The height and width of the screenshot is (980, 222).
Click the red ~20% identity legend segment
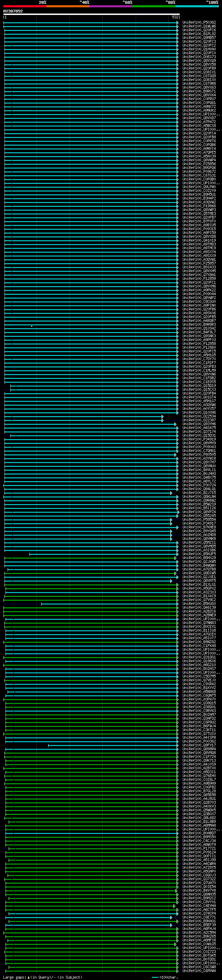pyautogui.click(x=25, y=6)
